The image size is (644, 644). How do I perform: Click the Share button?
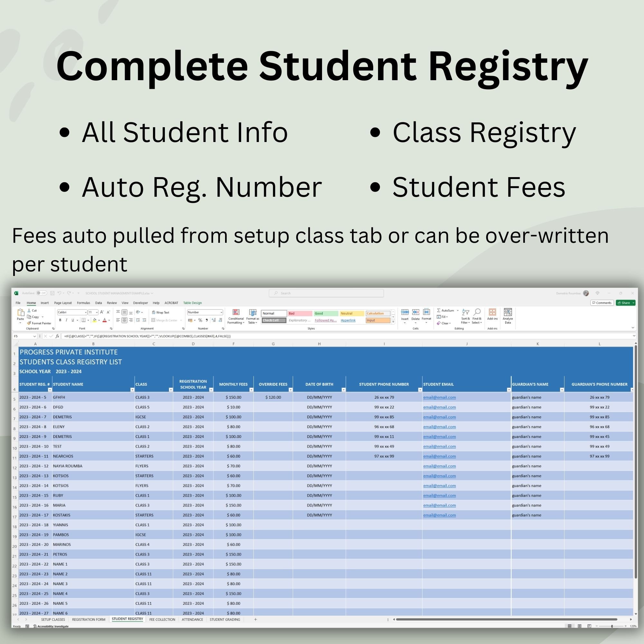coord(626,303)
